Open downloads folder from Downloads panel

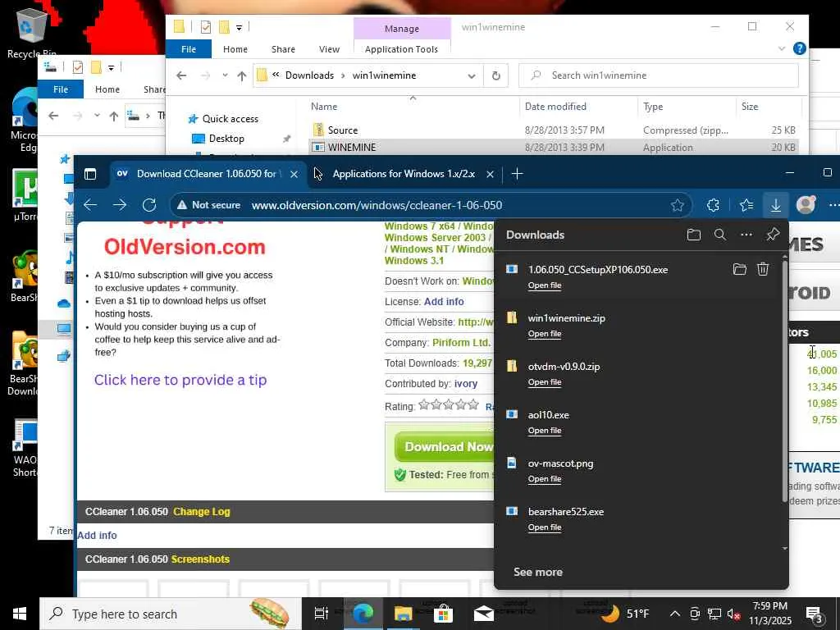pos(694,235)
